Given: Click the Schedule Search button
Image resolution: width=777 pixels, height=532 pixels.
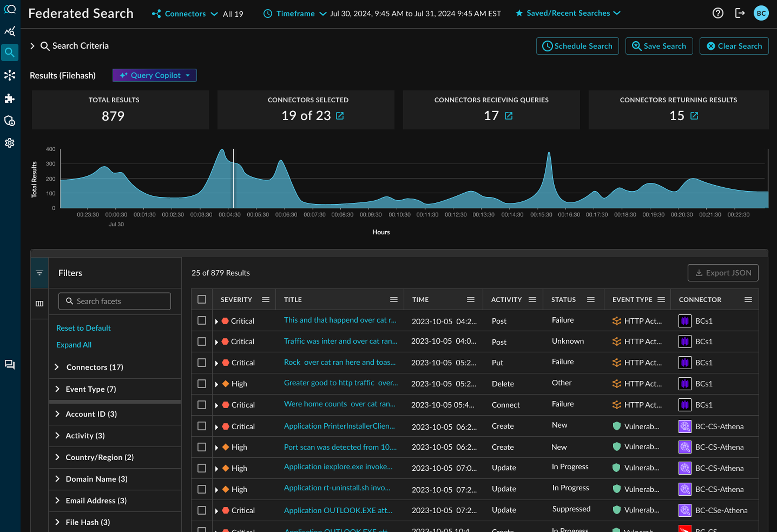Looking at the screenshot, I should pyautogui.click(x=577, y=46).
